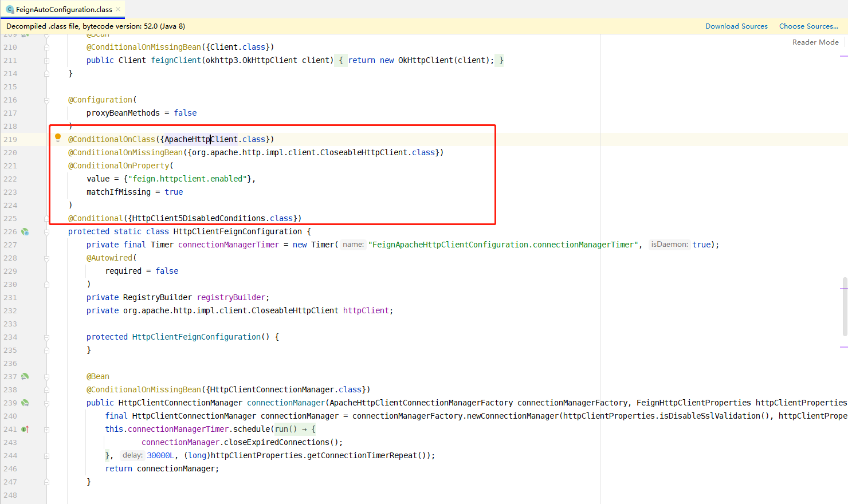Click the Spring bean gutter icon on line 239
The width and height of the screenshot is (848, 504).
tap(25, 403)
